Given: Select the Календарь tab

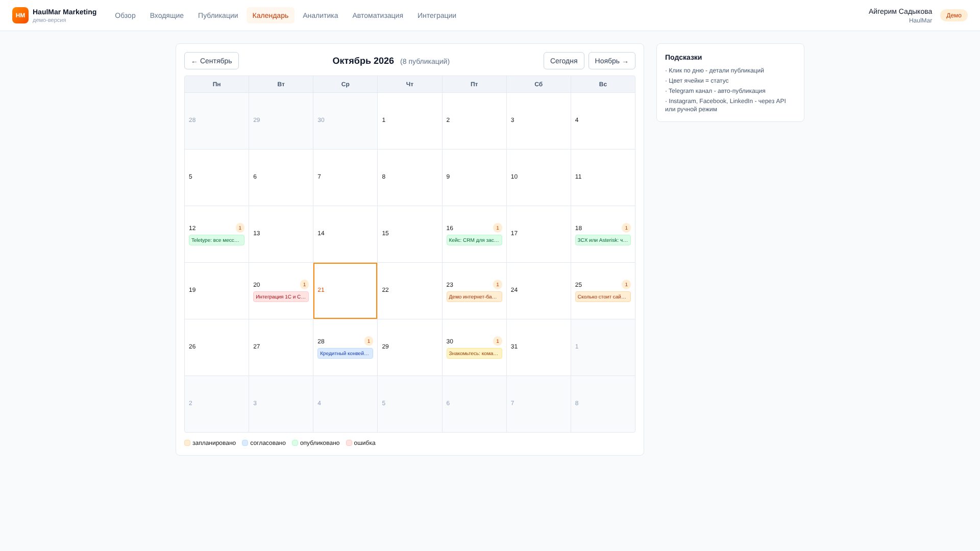Looking at the screenshot, I should click(270, 15).
